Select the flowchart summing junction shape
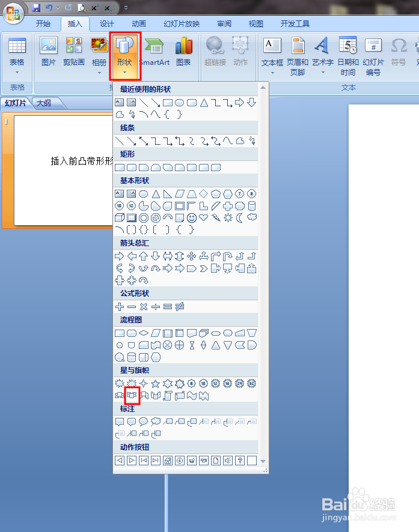Viewport: 419px width, 532px height. click(167, 345)
